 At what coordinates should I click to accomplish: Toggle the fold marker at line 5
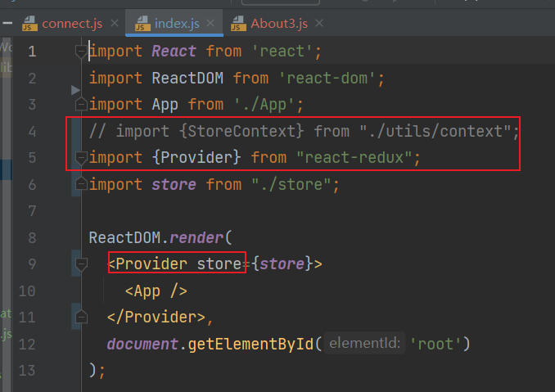click(81, 158)
